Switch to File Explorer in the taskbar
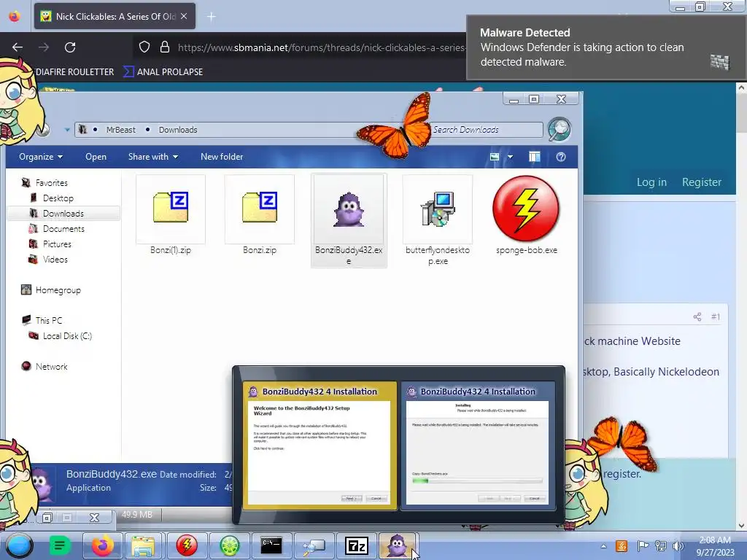747x560 pixels. pyautogui.click(x=143, y=545)
